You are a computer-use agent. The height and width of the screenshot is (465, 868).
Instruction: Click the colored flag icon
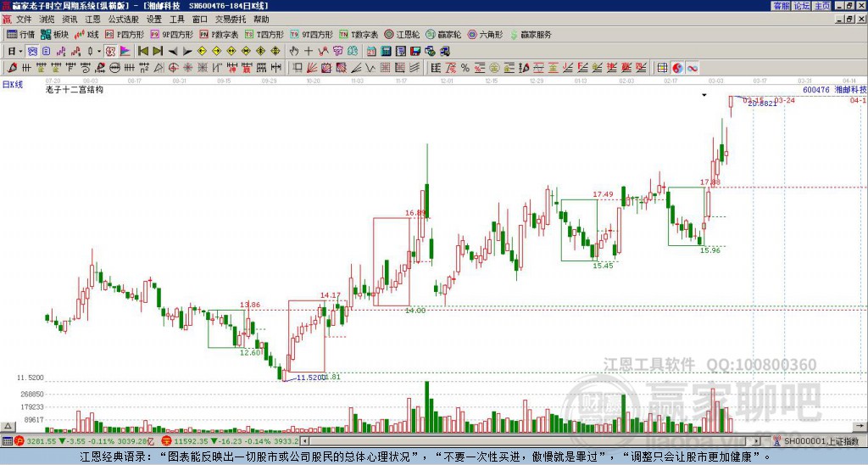pos(125,52)
